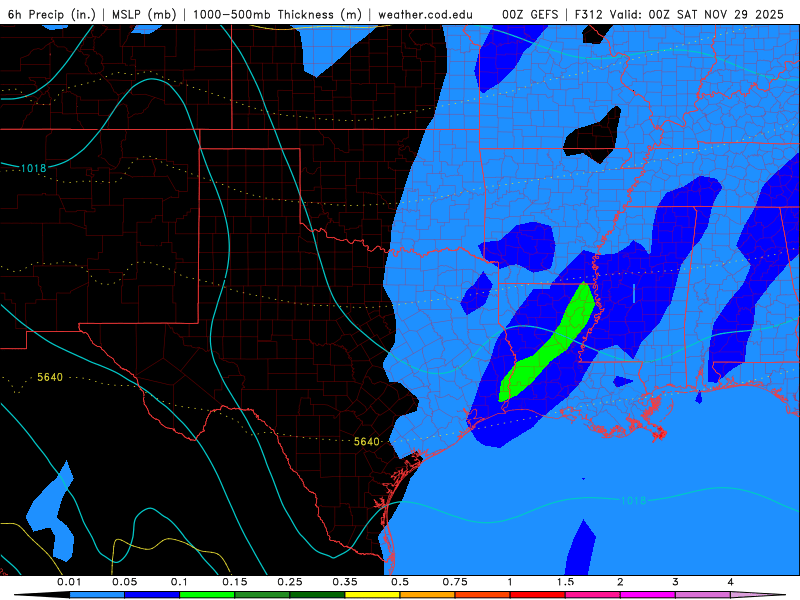Click the 0.15 legend value

[x=235, y=582]
